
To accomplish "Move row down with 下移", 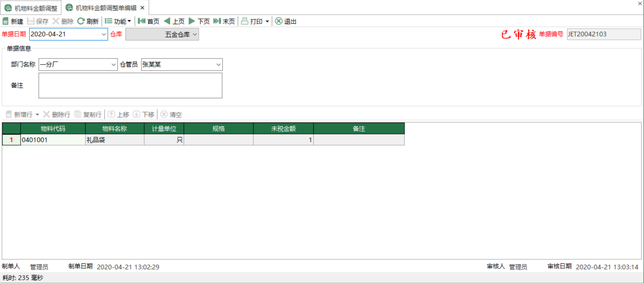I will [143, 114].
